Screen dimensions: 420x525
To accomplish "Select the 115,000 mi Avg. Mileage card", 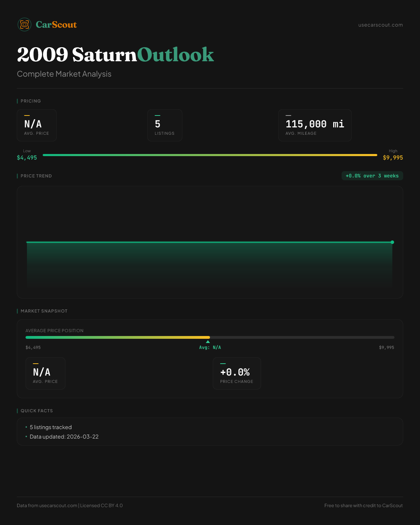I will (x=315, y=125).
